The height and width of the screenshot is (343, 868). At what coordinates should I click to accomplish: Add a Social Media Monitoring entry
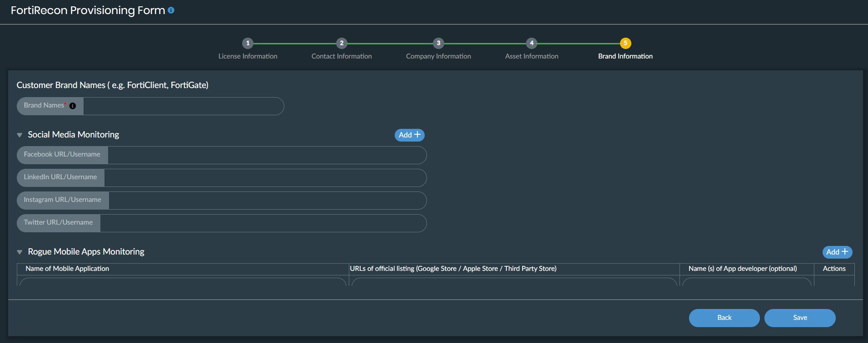409,135
